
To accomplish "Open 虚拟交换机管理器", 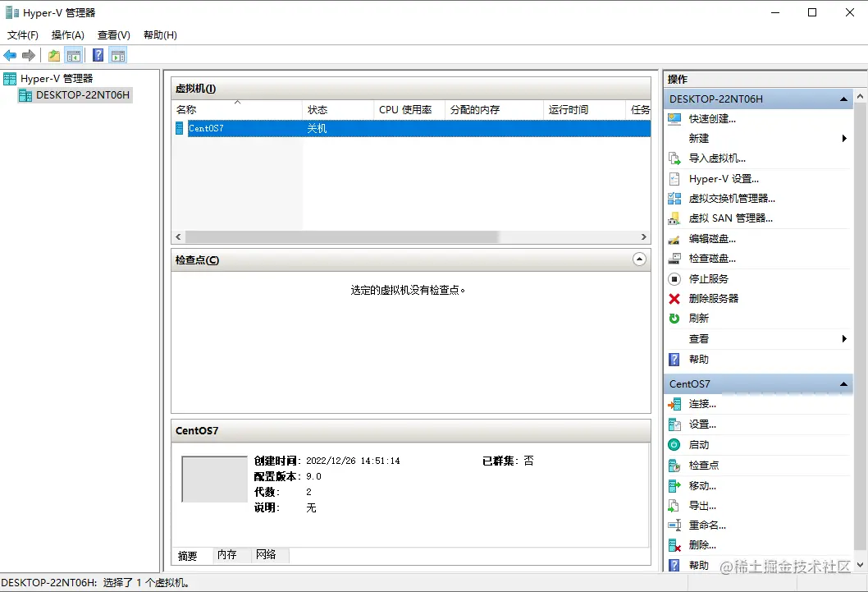I will [x=674, y=198].
